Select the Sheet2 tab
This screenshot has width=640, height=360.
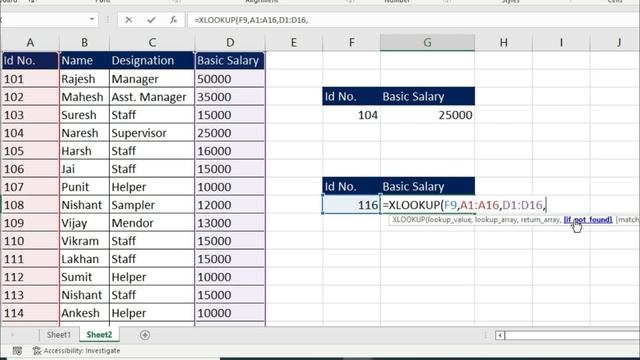[99, 335]
